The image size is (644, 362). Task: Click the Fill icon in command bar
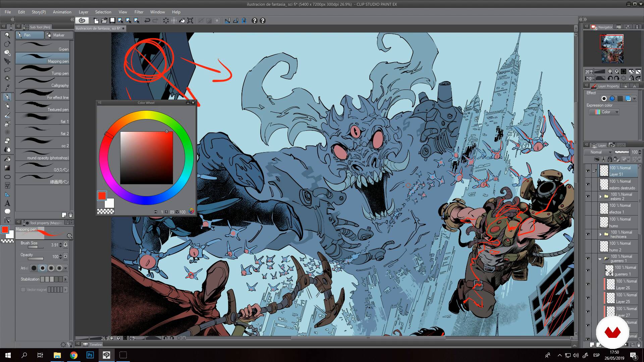click(182, 20)
